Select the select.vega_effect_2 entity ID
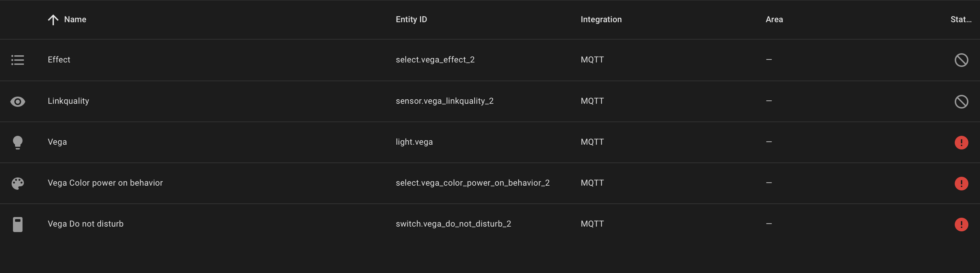 coord(435,60)
